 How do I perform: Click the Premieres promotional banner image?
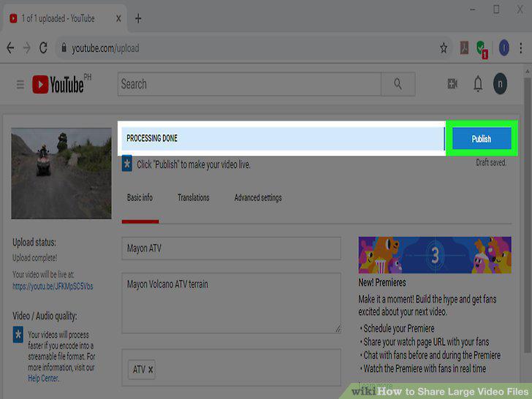[x=435, y=255]
